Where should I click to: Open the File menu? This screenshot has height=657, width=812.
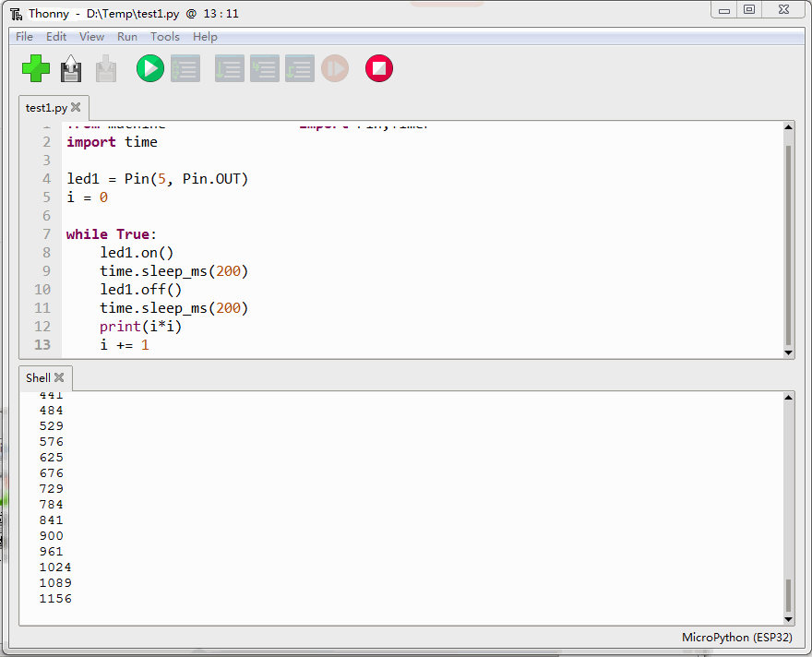point(24,37)
